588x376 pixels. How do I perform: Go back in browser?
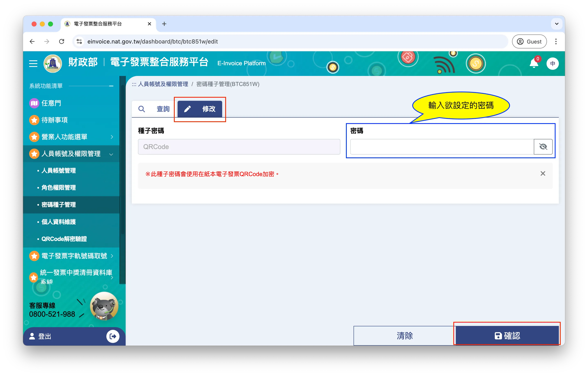point(32,41)
